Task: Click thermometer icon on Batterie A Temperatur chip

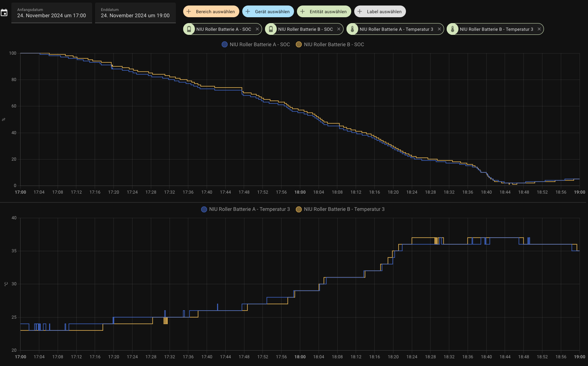Action: click(x=352, y=29)
